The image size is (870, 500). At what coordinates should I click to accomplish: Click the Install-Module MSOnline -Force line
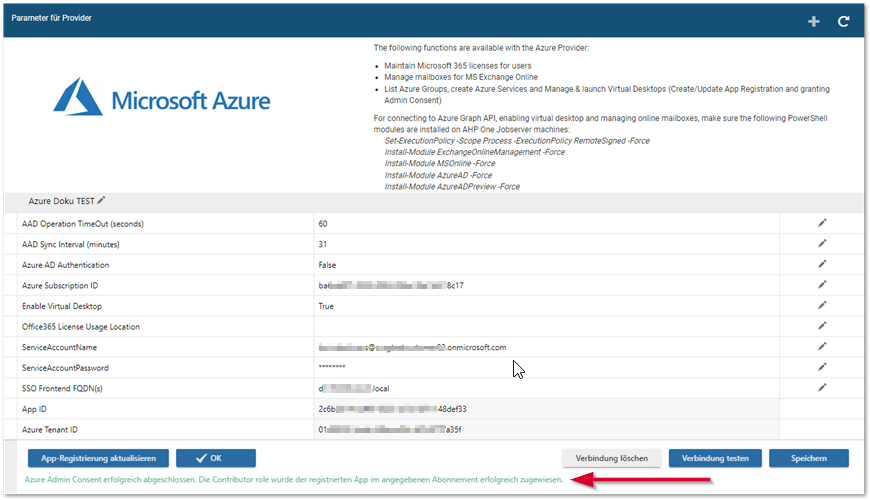[x=440, y=164]
